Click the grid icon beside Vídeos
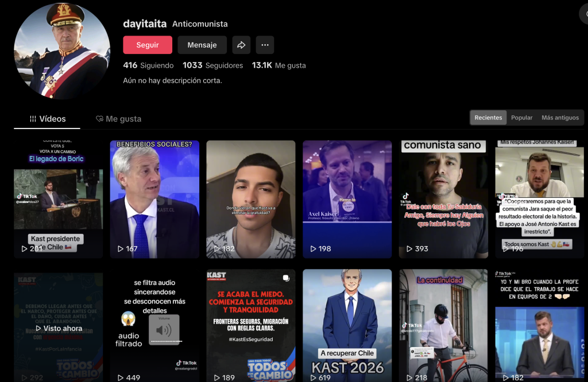This screenshot has width=588, height=382. [x=33, y=119]
